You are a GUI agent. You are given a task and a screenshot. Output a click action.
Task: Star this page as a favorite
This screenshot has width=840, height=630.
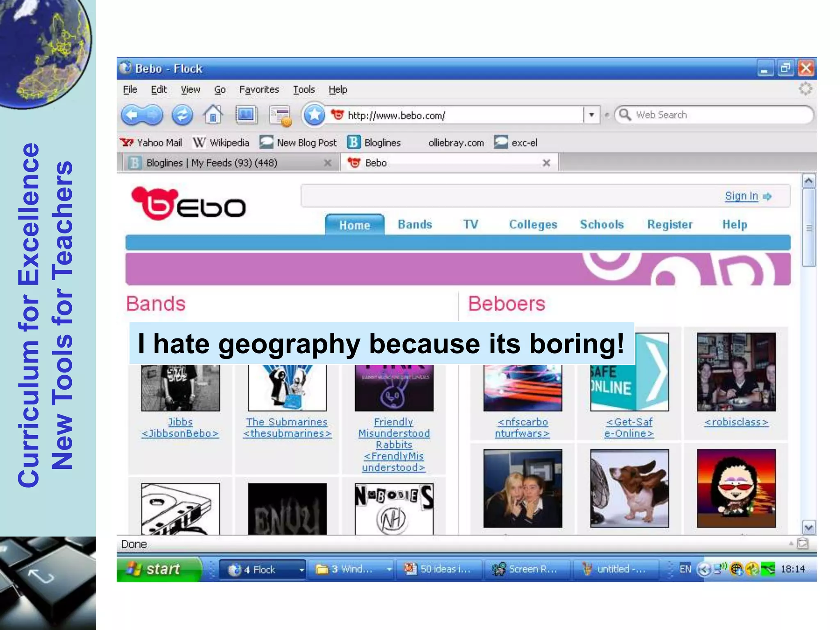click(314, 115)
